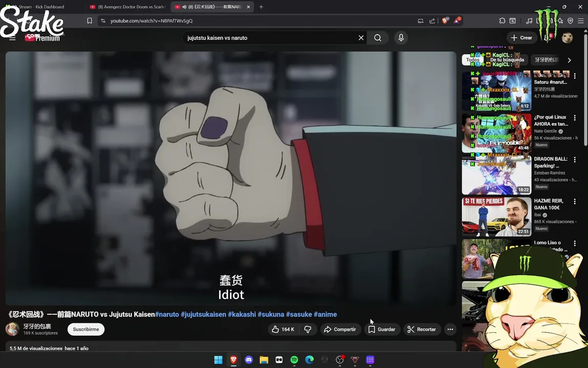Click the share-page arrow icon in the address bar
Image resolution: width=588 pixels, height=368 pixels.
[432, 21]
